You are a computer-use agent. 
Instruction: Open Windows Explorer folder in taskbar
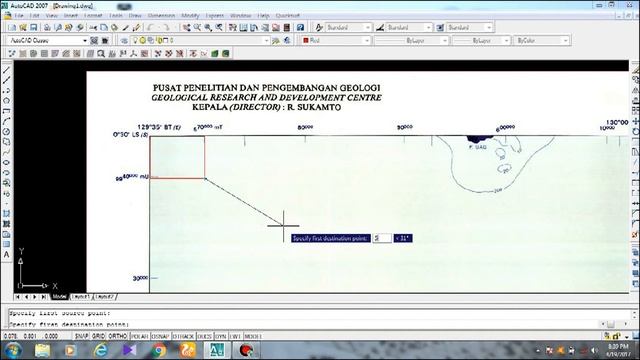pyautogui.click(x=42, y=350)
